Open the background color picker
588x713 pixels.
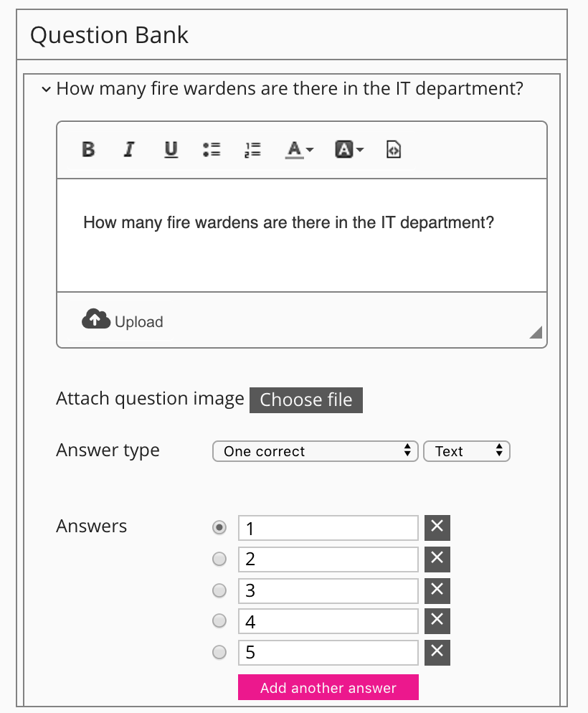click(349, 149)
